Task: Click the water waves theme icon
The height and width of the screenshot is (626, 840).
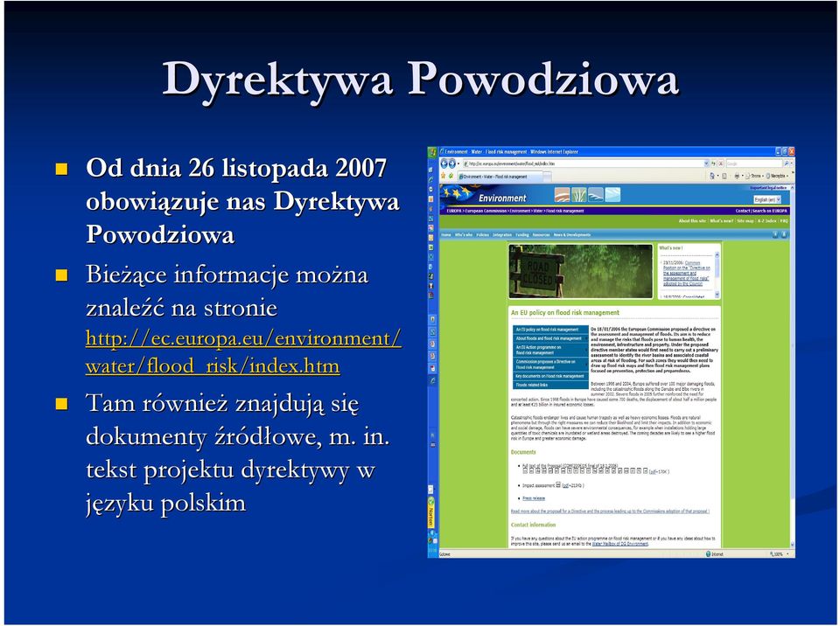Action: coord(596,194)
